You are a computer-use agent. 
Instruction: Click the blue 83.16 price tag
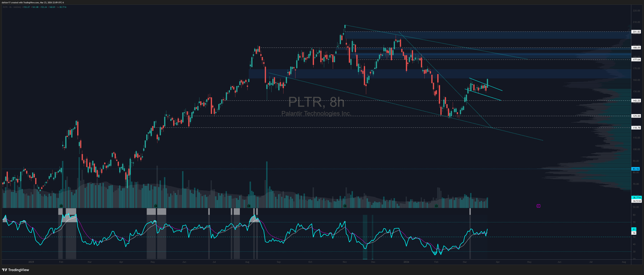point(635,169)
